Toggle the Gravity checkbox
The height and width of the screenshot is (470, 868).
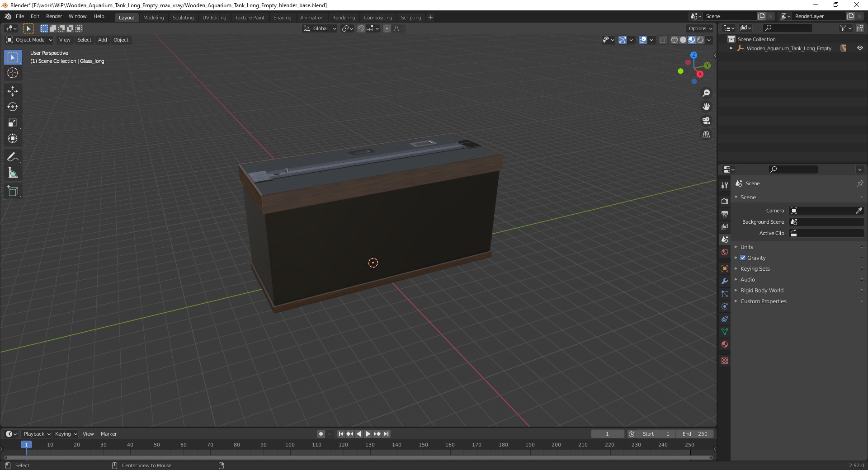[x=743, y=258]
